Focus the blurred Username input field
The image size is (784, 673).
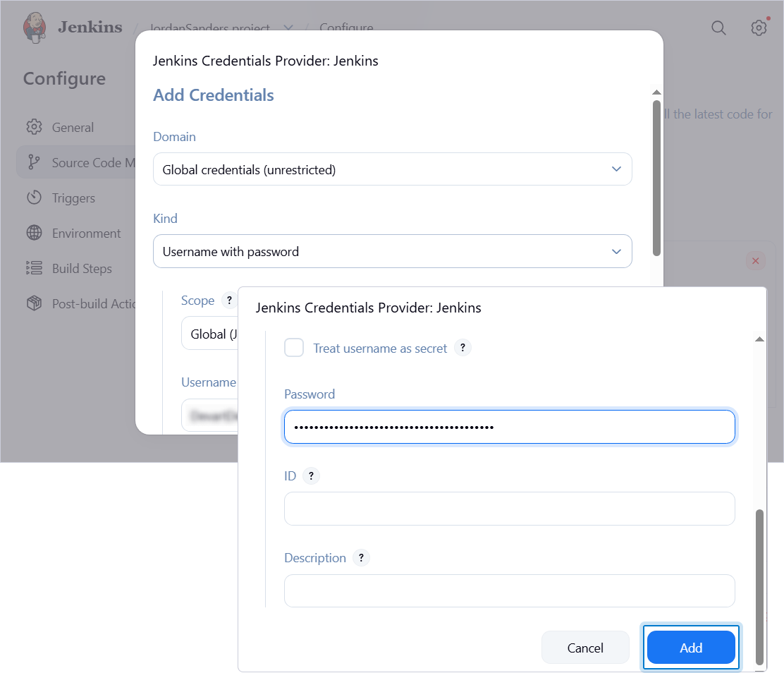tap(210, 415)
